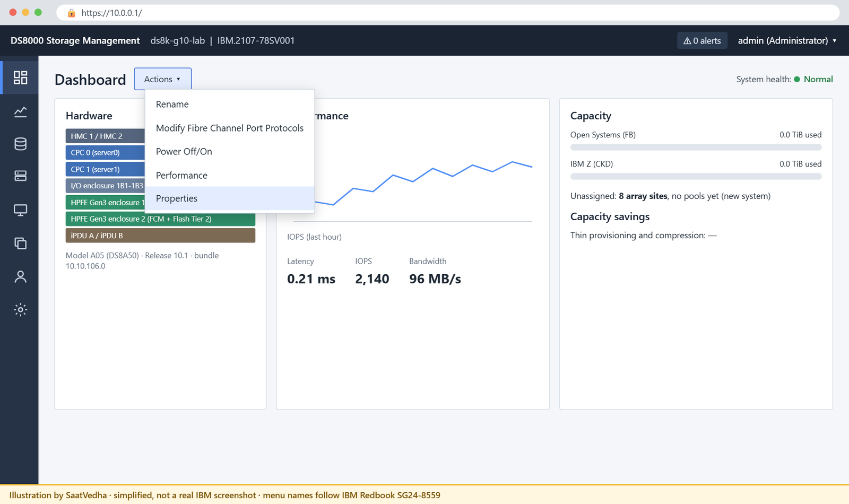The width and height of the screenshot is (849, 504).
Task: Click the IBM Z (CKD) capacity bar
Action: (x=696, y=176)
